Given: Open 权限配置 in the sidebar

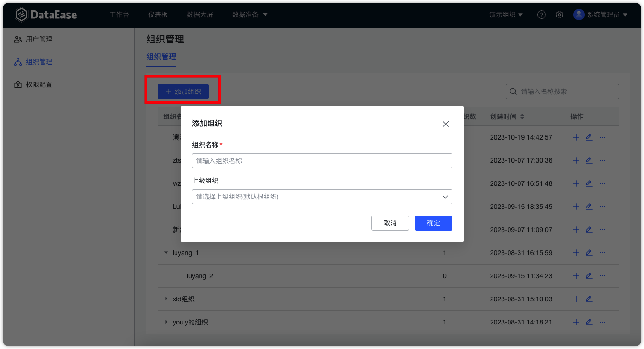Looking at the screenshot, I should (33, 84).
